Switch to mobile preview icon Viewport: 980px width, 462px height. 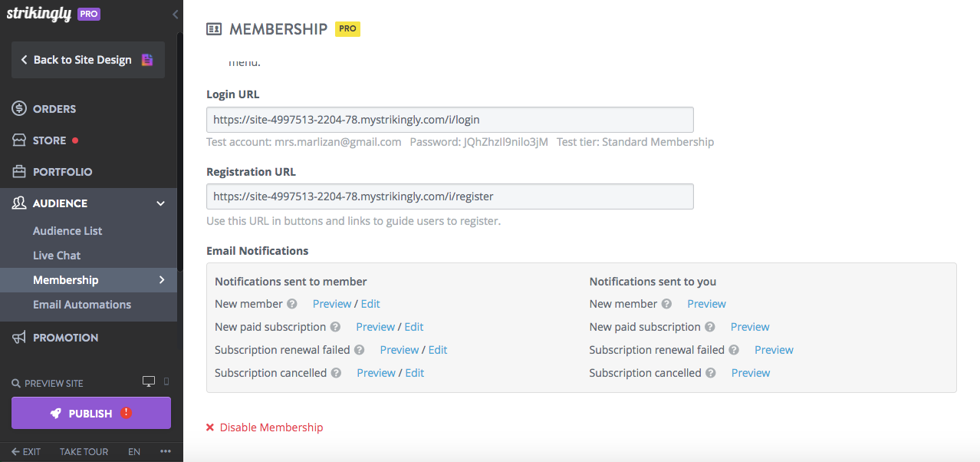pos(165,381)
